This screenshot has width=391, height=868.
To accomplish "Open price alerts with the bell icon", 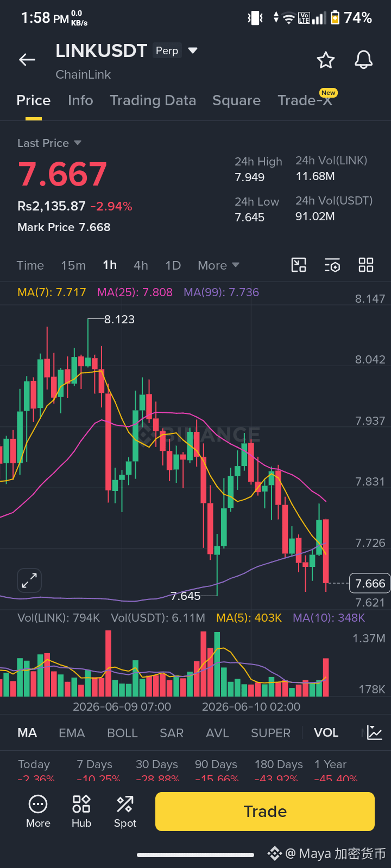I will (x=364, y=60).
